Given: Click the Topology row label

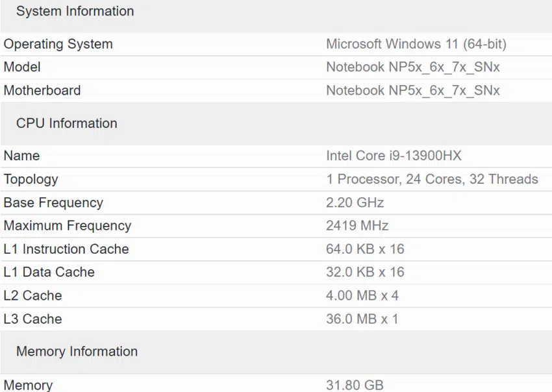Looking at the screenshot, I should pyautogui.click(x=31, y=179).
